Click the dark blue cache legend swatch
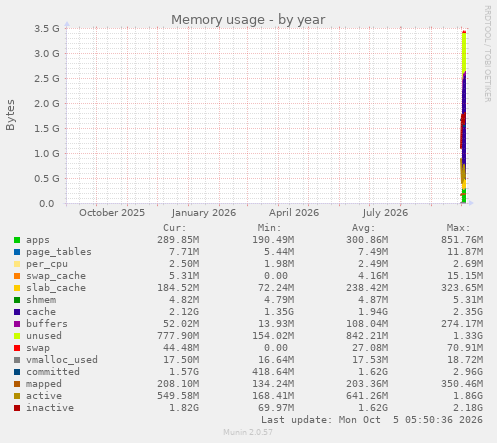The image size is (497, 443). point(17,312)
